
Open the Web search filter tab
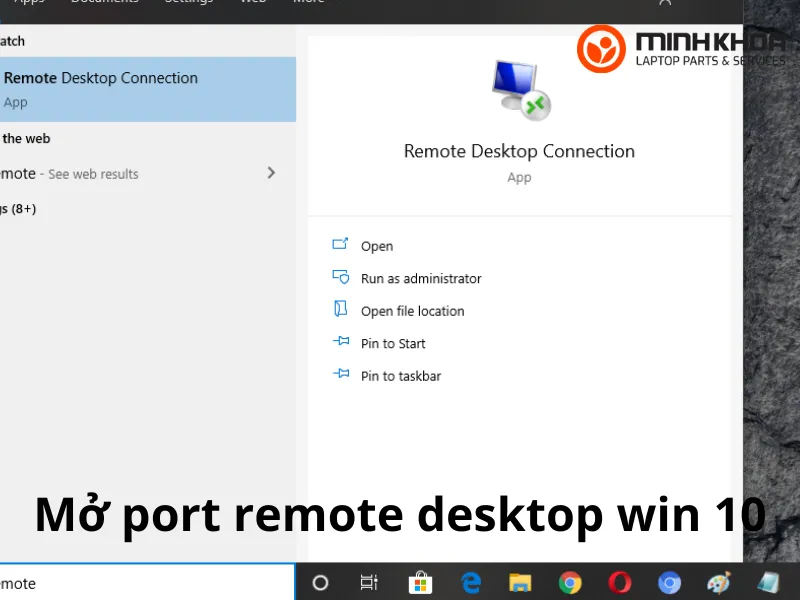(x=252, y=2)
